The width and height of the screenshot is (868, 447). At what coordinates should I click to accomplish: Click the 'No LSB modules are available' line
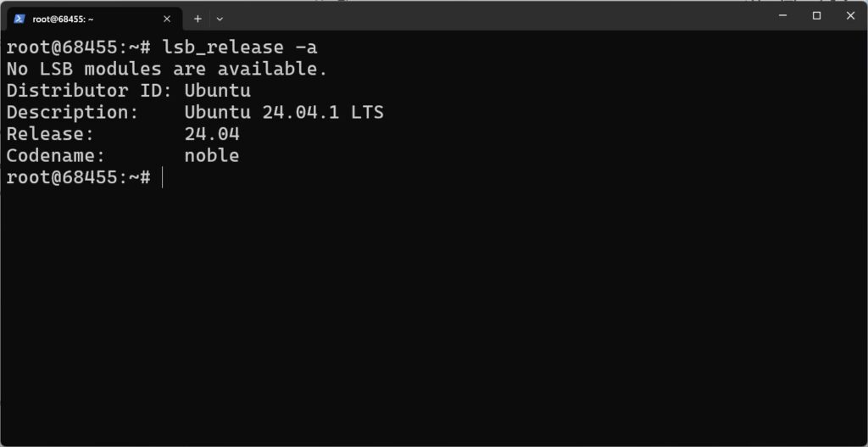166,69
